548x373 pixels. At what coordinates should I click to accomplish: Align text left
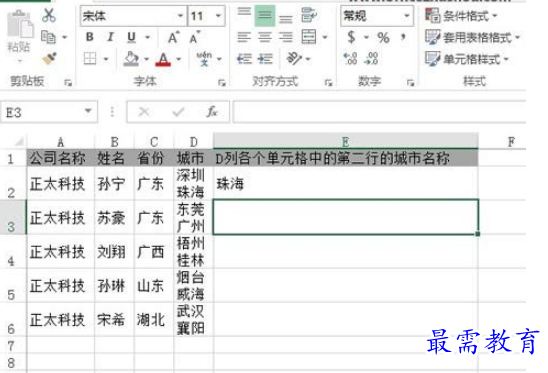244,37
